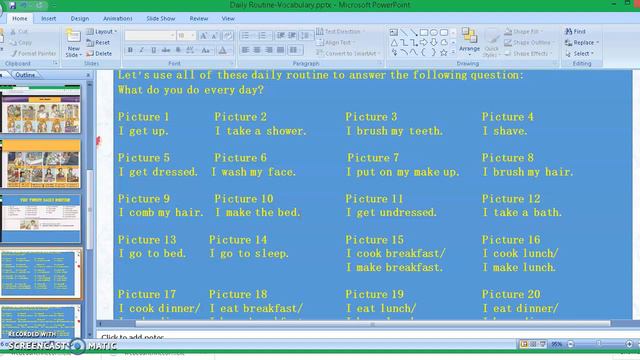
Task: Open the font size combo box
Action: click(x=186, y=36)
